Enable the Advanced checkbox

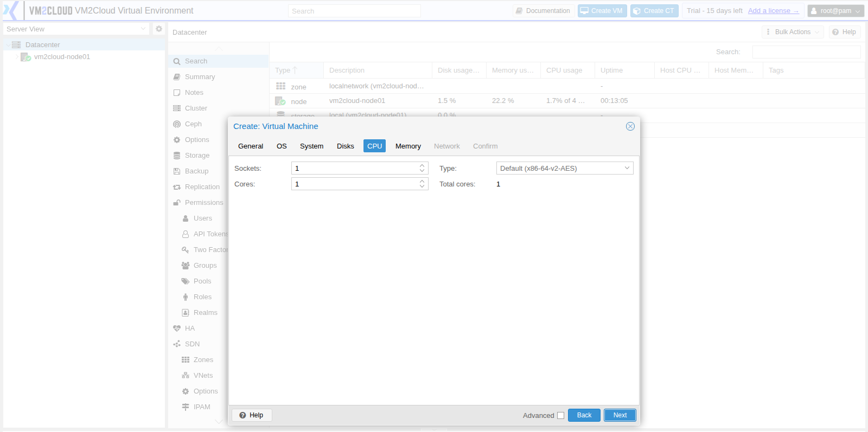pyautogui.click(x=561, y=416)
